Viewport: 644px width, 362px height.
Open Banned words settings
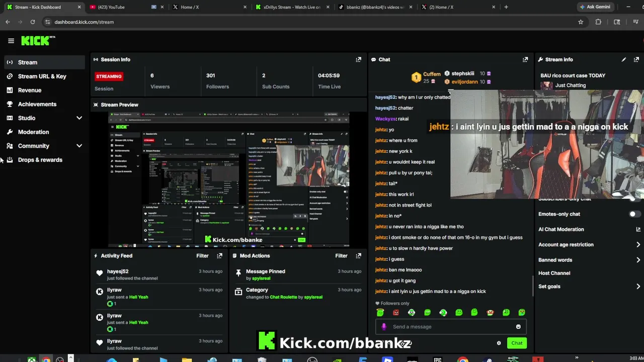[x=589, y=260]
